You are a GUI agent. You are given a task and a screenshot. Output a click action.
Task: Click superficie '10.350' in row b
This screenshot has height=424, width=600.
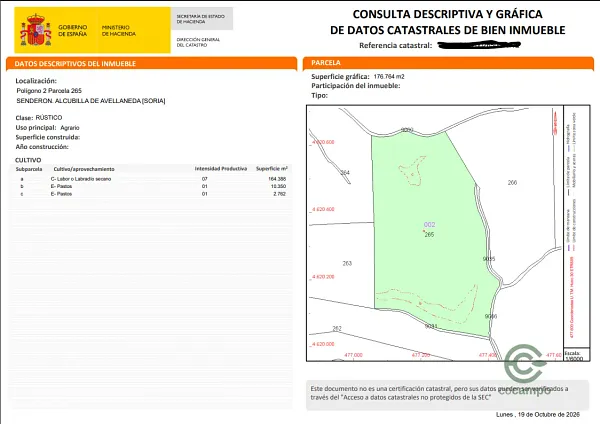[x=278, y=186]
